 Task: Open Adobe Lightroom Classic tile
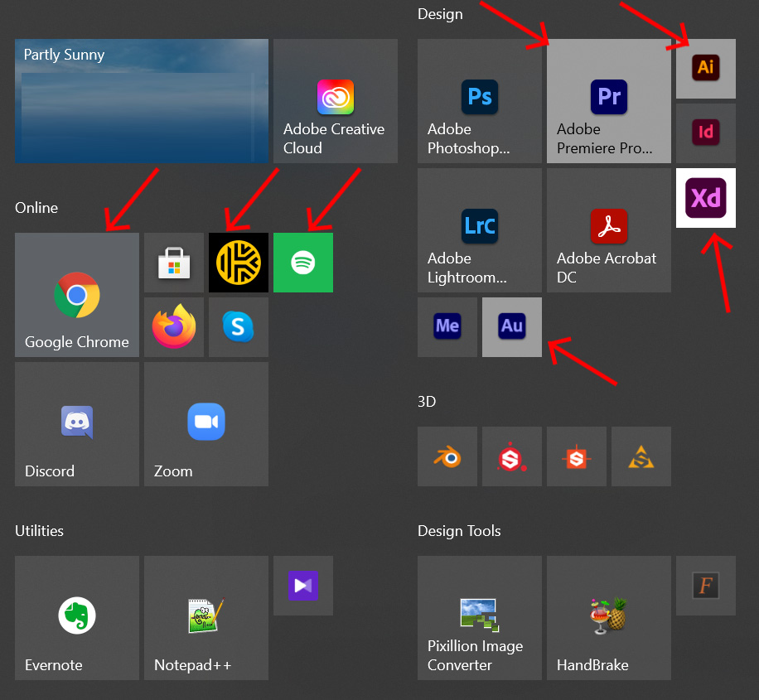coord(480,230)
